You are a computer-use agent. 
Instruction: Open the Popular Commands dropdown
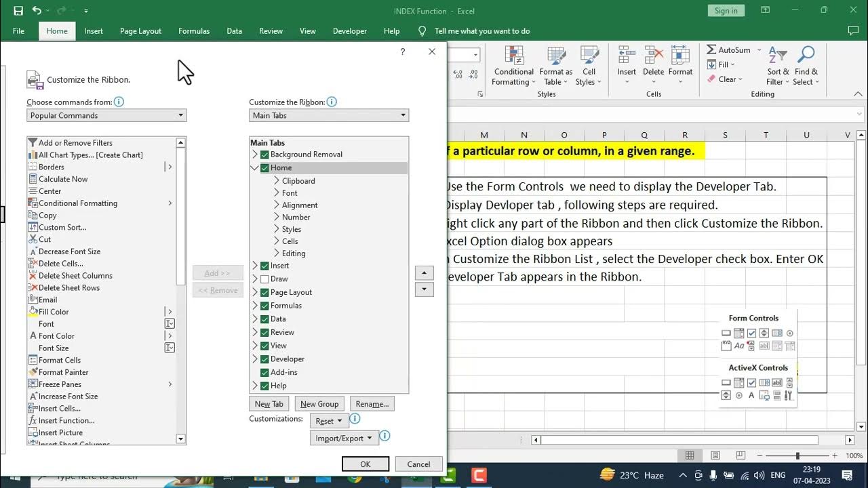pos(106,115)
